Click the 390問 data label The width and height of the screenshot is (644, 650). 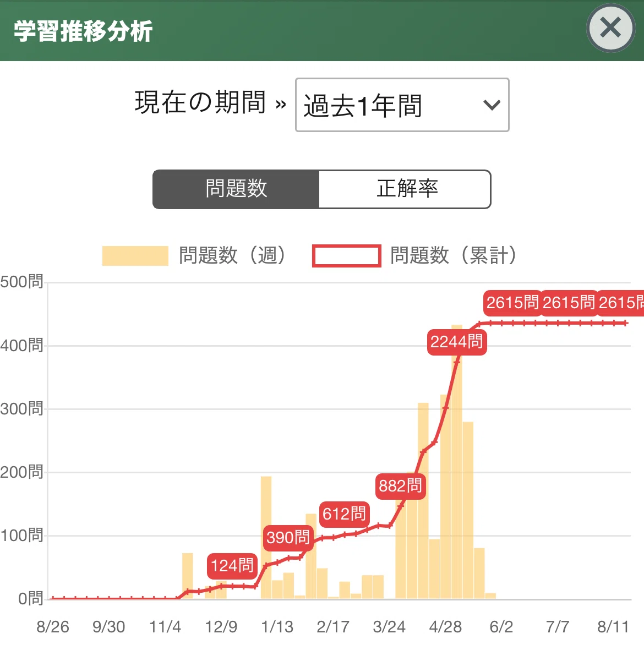[288, 538]
